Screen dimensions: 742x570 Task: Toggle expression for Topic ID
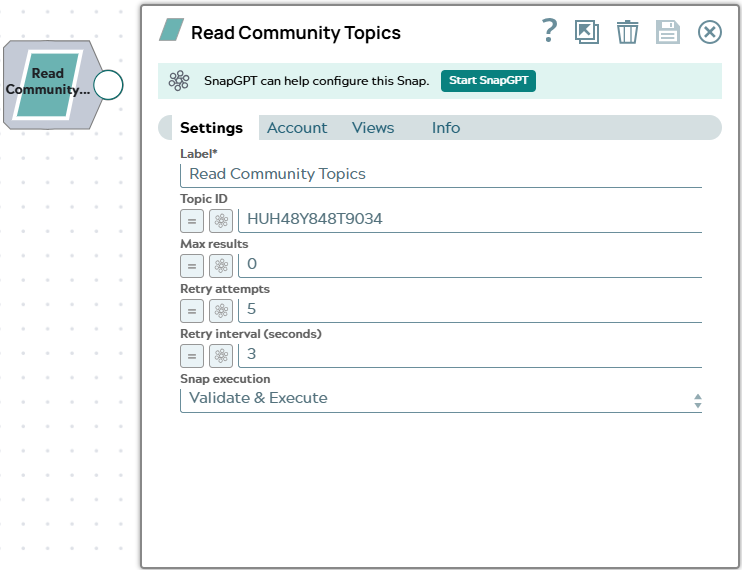(x=192, y=221)
